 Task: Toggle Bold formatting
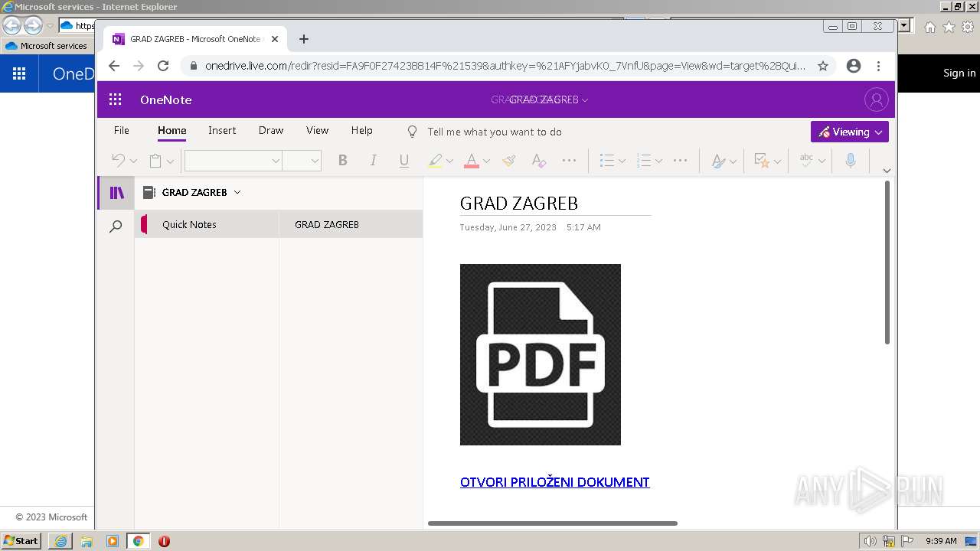(x=343, y=160)
